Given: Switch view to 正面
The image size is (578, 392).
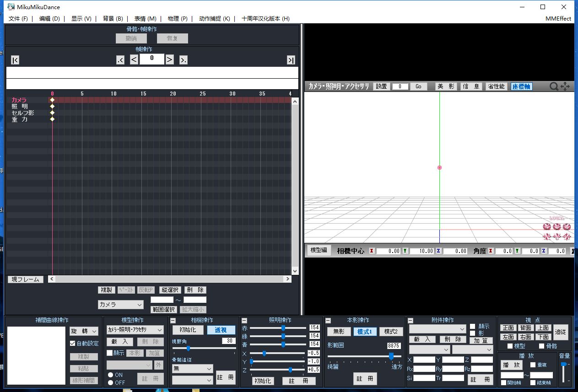Looking at the screenshot, I should (508, 328).
